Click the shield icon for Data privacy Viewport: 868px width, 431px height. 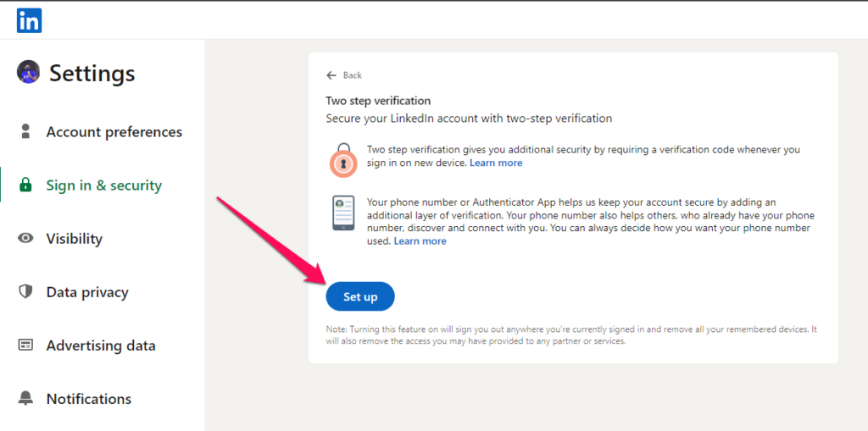pos(25,291)
